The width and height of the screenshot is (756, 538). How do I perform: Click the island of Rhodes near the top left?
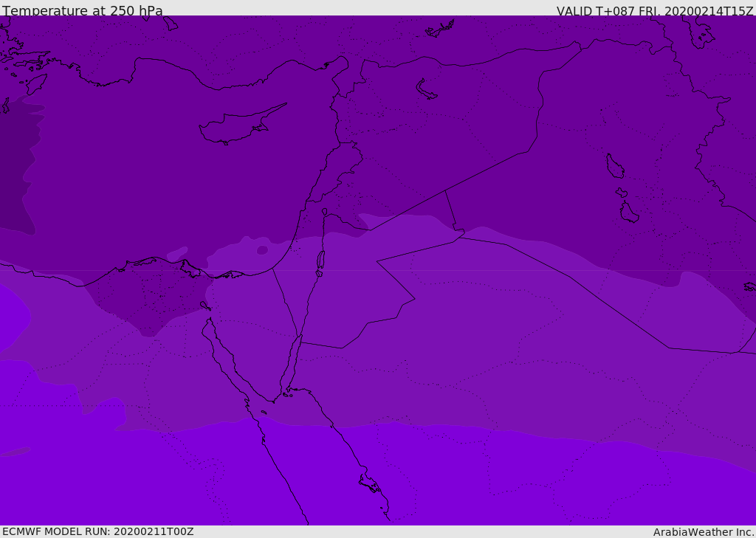click(x=35, y=83)
